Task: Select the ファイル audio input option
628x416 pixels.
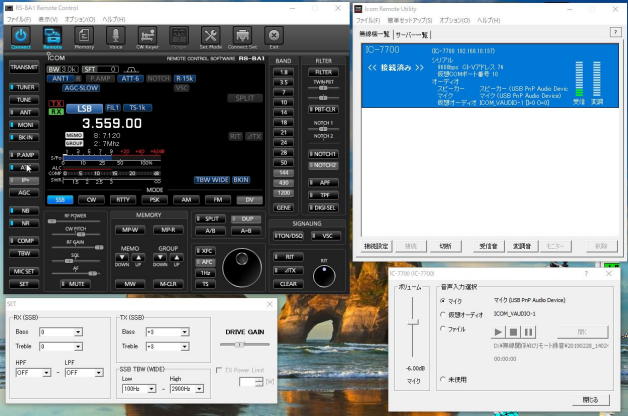Action: pos(444,328)
